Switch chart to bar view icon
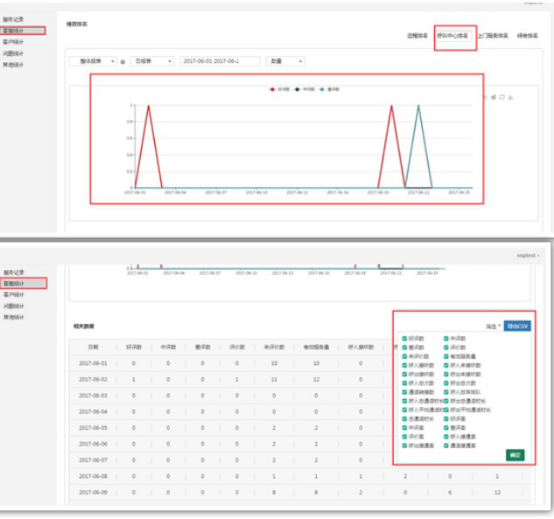 (494, 97)
